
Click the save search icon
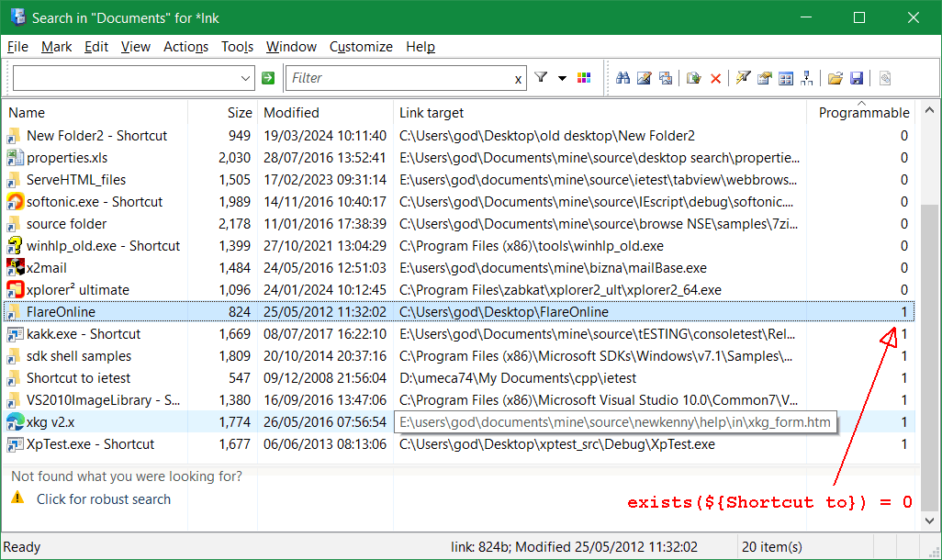point(857,78)
